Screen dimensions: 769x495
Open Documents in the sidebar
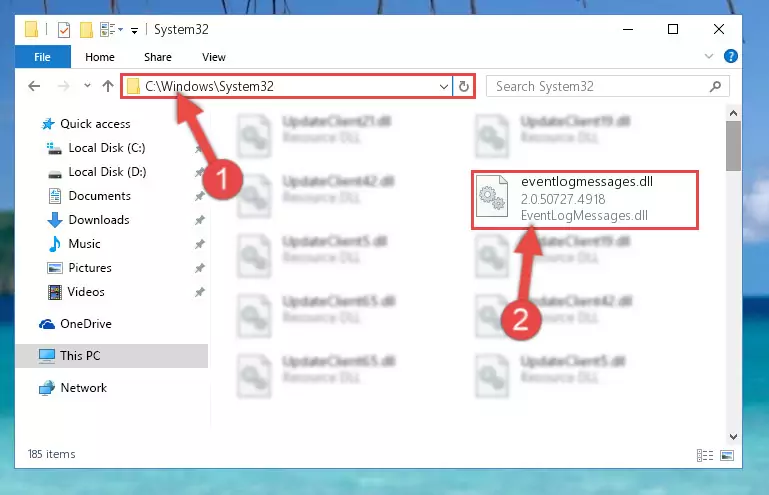(100, 196)
